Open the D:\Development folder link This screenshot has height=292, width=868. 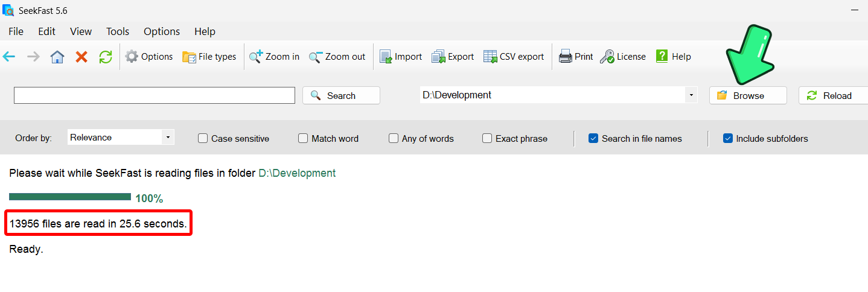pos(297,173)
